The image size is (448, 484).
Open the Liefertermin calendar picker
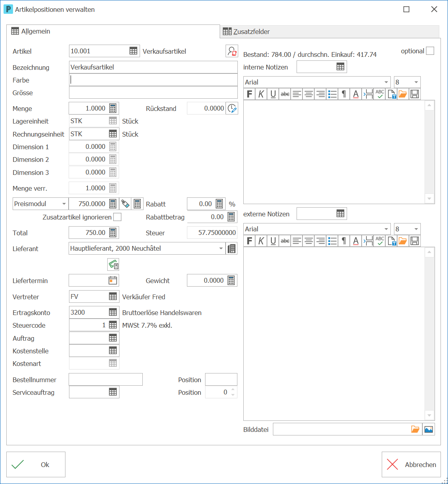point(113,280)
